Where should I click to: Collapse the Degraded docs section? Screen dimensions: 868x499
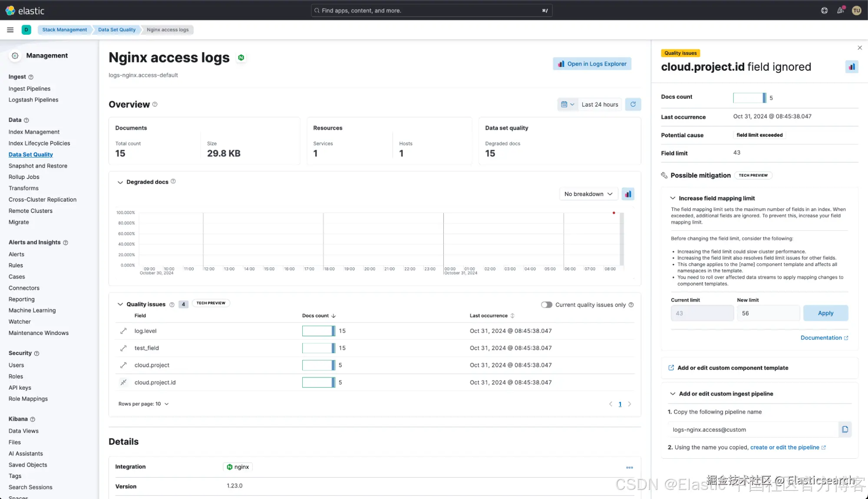point(120,182)
